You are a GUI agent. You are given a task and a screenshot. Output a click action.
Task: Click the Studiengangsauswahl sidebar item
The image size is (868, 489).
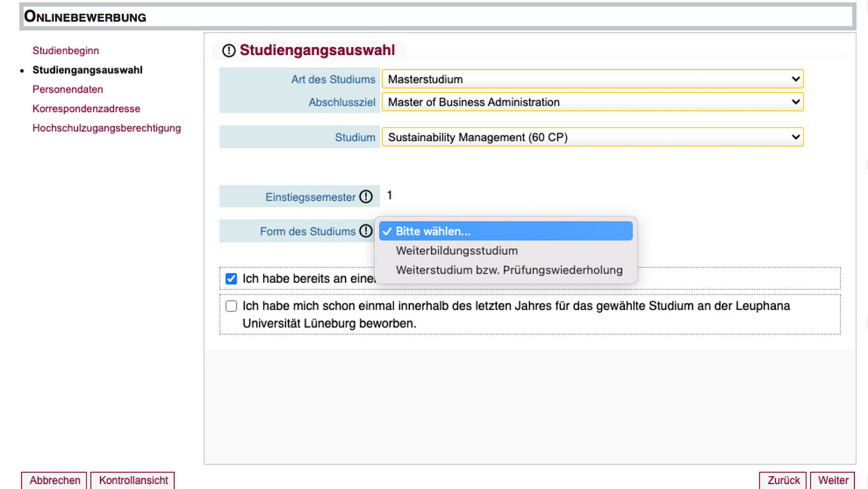click(87, 70)
